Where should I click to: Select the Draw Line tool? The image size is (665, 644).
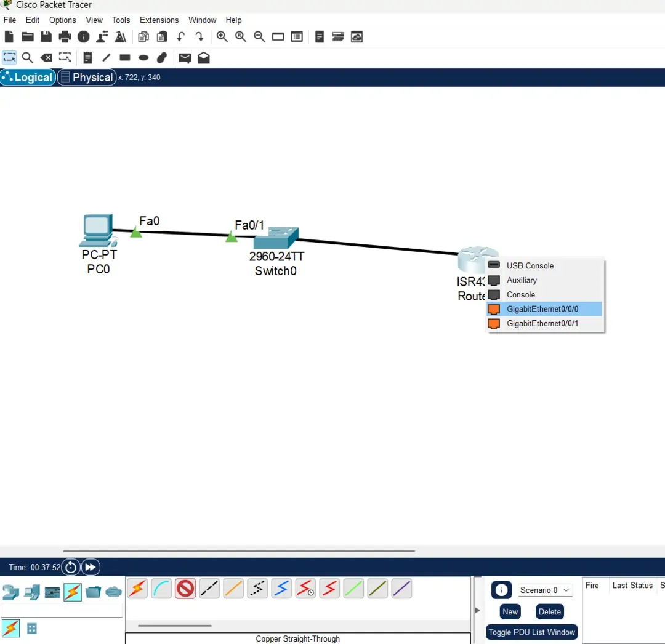coord(106,58)
